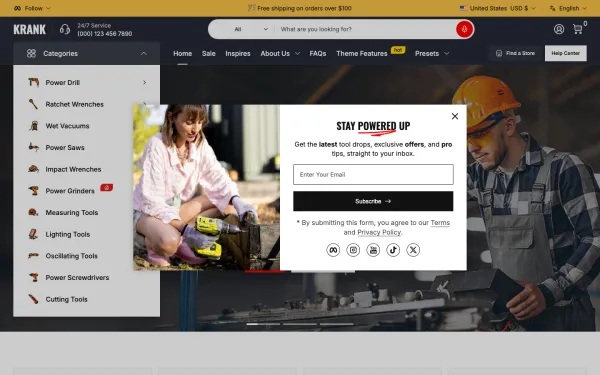This screenshot has height=375, width=600.
Task: Expand the Power Drill submenu arrow
Action: coord(144,82)
